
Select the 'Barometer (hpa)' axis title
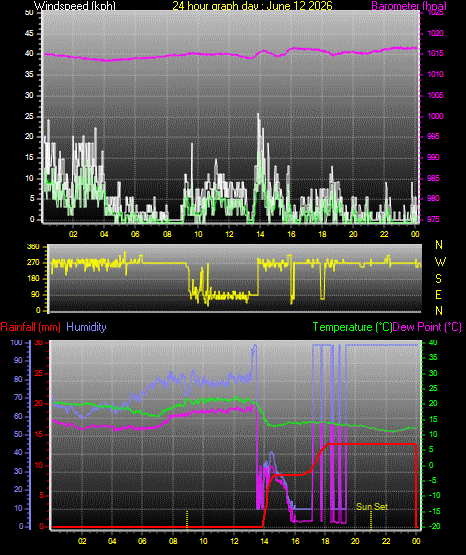click(x=409, y=6)
